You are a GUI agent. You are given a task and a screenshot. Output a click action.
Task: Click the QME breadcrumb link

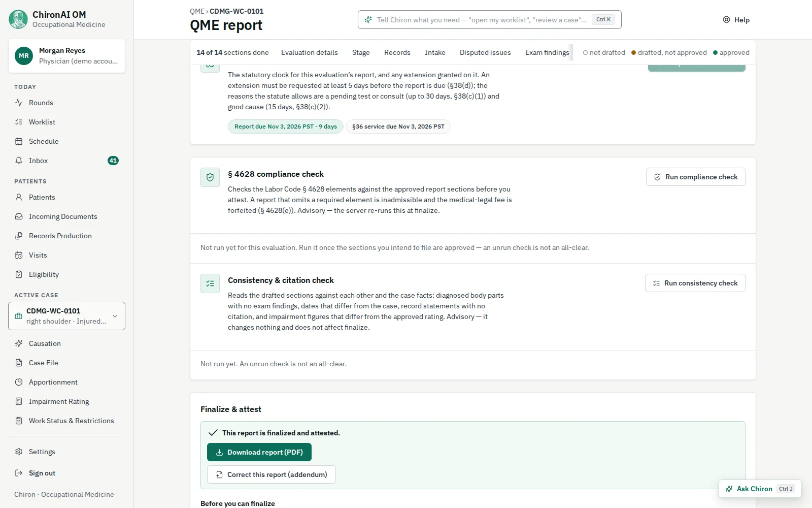(197, 11)
